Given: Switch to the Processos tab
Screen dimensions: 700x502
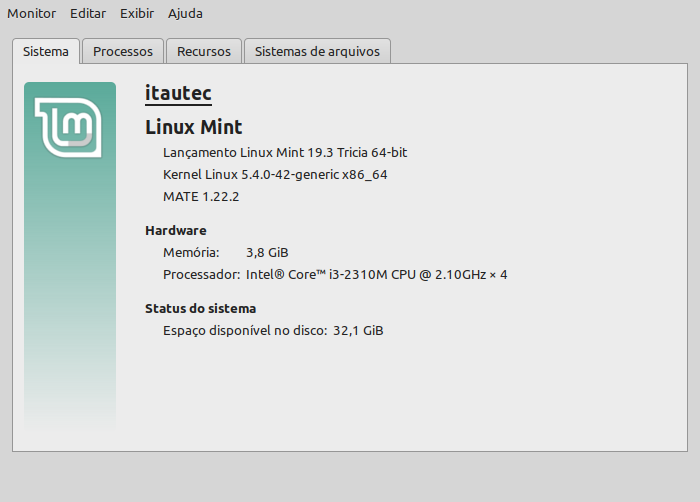Looking at the screenshot, I should click(123, 51).
